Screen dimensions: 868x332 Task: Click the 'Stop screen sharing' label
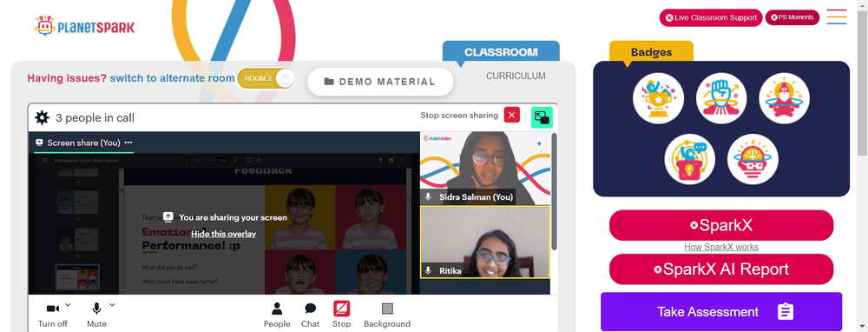click(459, 116)
